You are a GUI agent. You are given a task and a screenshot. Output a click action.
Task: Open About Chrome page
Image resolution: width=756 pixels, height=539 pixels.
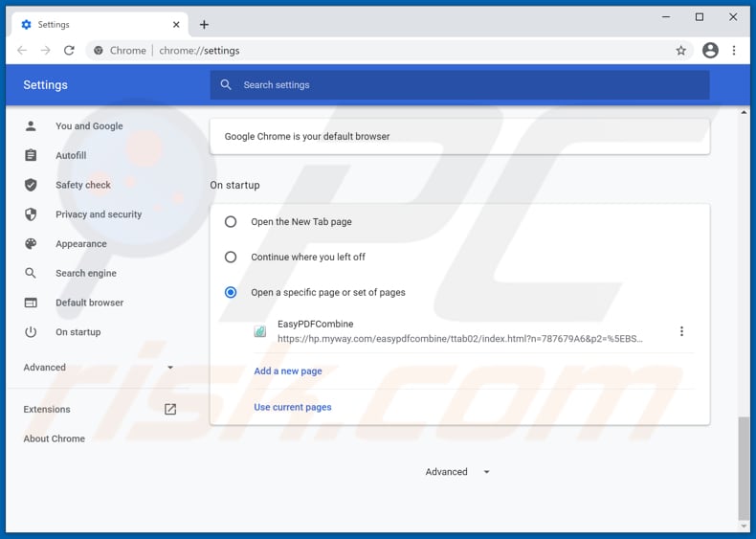(54, 438)
